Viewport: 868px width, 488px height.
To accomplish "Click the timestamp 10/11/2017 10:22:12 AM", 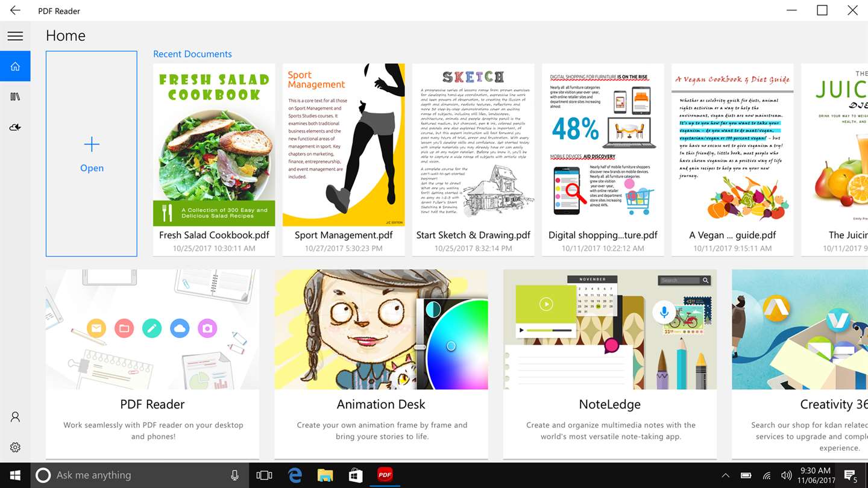I will [x=603, y=248].
